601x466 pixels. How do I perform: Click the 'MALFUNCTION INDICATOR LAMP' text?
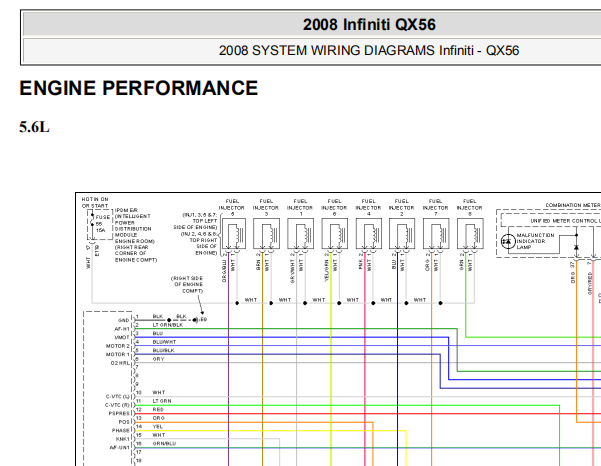coord(535,241)
